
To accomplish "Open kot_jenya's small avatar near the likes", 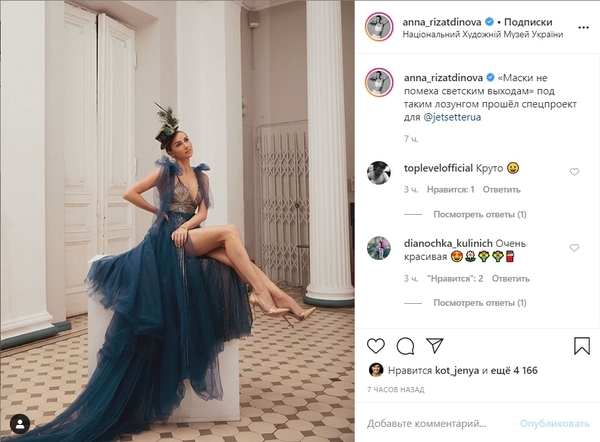I will pyautogui.click(x=376, y=370).
